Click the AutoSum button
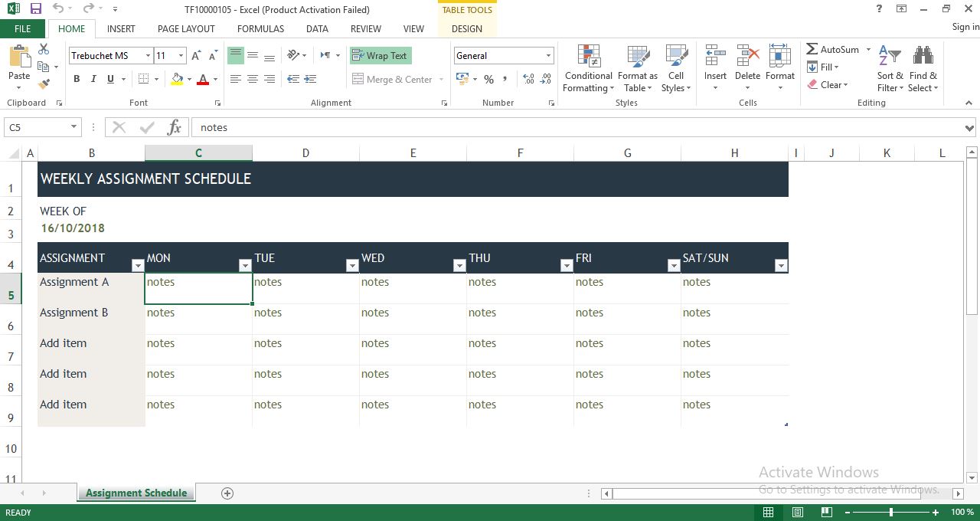The width and height of the screenshot is (980, 521). point(833,49)
